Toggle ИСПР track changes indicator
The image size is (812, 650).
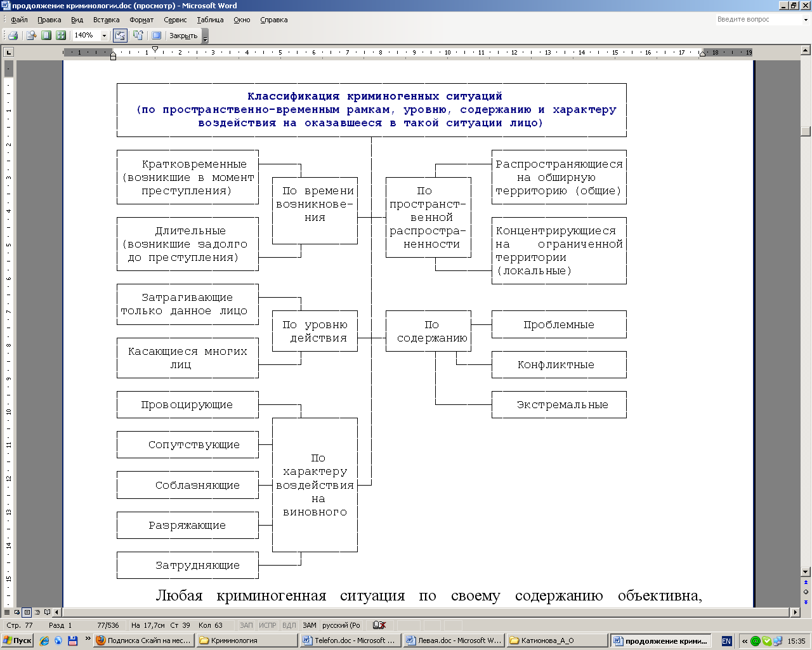point(268,625)
